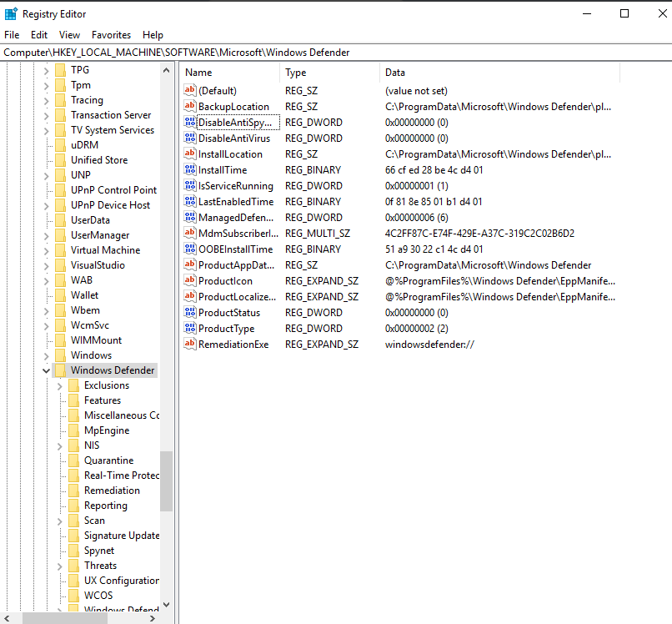Select the RemediationExe string icon
Viewport: 672px width, 624px height.
pyautogui.click(x=190, y=344)
